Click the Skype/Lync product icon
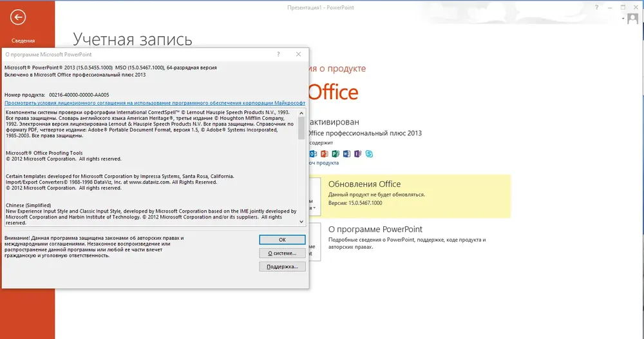The image size is (644, 339). [x=369, y=153]
